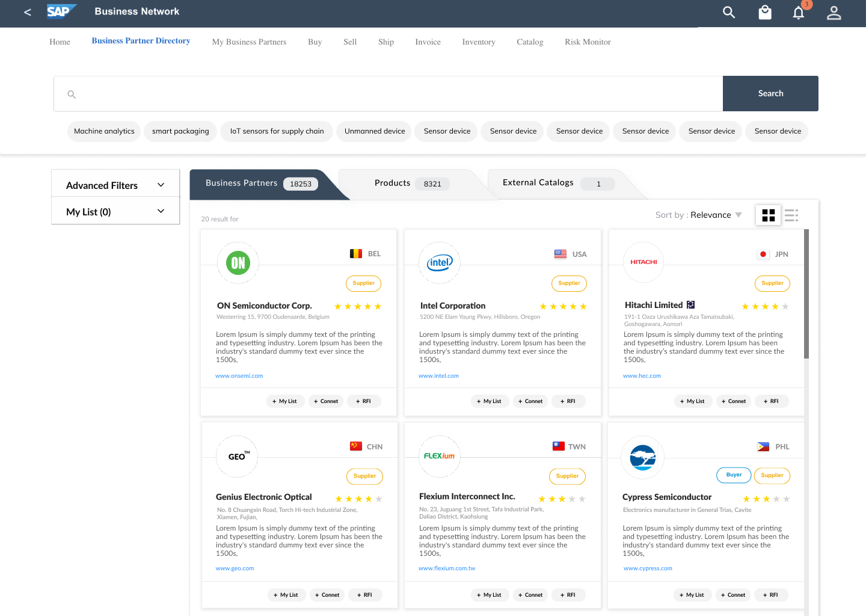Open www.flexium.com.tw link
This screenshot has height=616, width=866.
[x=447, y=568]
